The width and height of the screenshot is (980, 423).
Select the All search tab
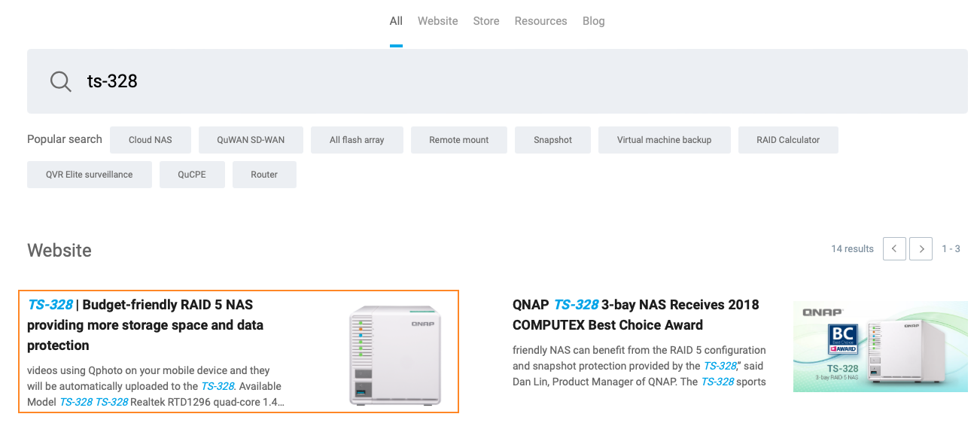396,21
